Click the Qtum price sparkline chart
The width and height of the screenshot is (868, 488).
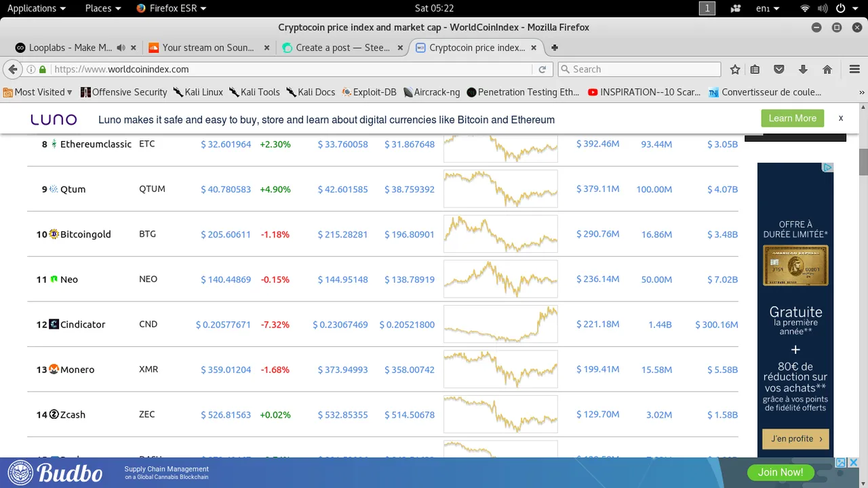[500, 189]
